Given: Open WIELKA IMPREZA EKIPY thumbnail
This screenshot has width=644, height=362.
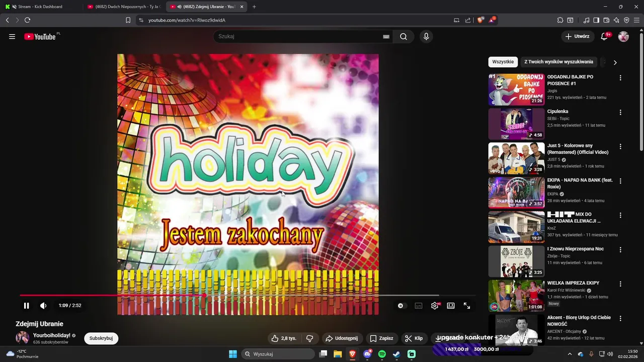Looking at the screenshot, I should click(x=516, y=296).
